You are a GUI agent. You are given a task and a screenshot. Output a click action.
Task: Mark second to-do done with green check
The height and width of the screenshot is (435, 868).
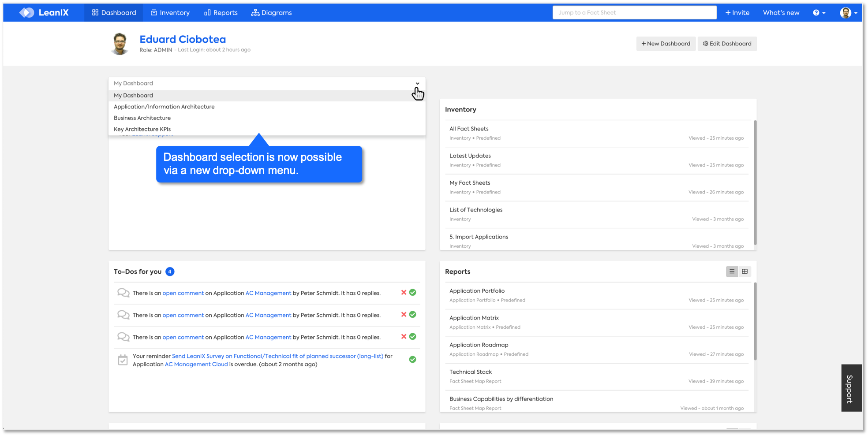pos(413,315)
